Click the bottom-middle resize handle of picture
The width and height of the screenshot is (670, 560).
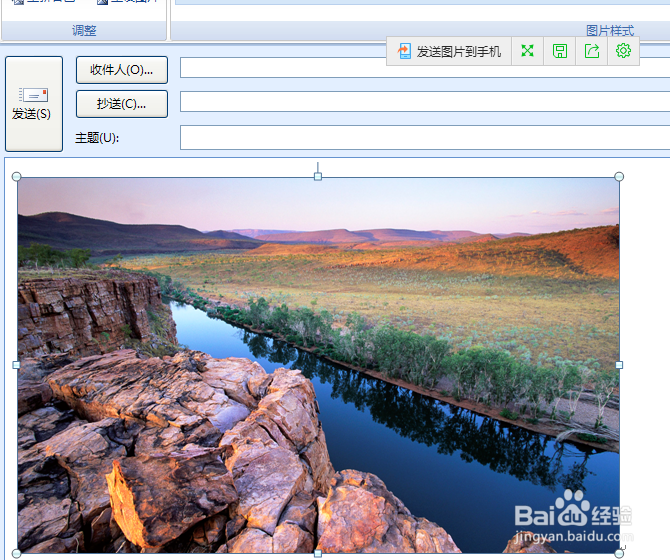pyautogui.click(x=318, y=554)
